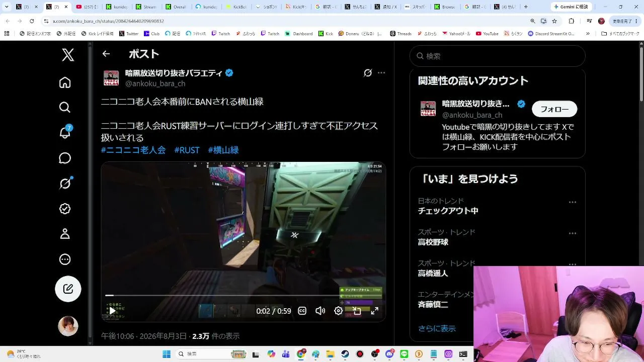Open the Chrome apps grid shortcut
Screen dimensions: 644x362
[x=7, y=34]
